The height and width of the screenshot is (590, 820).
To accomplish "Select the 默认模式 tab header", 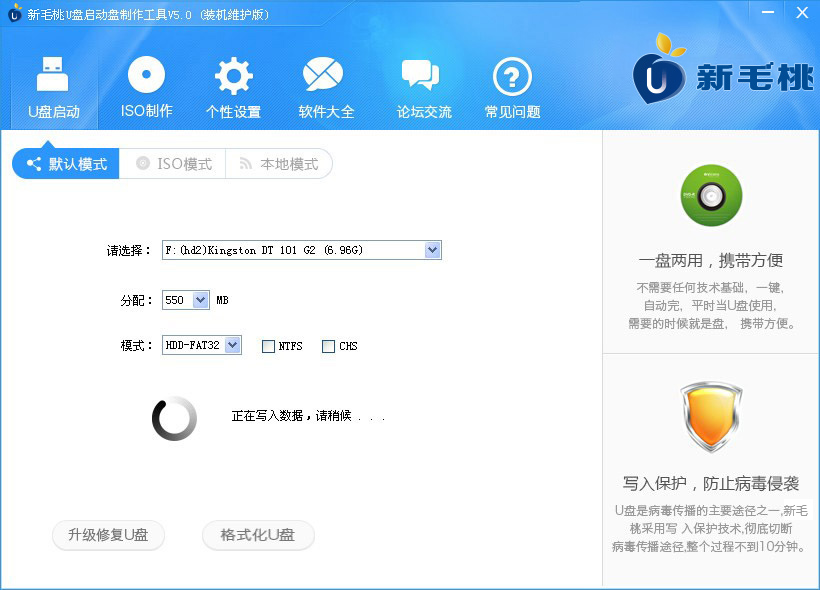I will point(64,164).
